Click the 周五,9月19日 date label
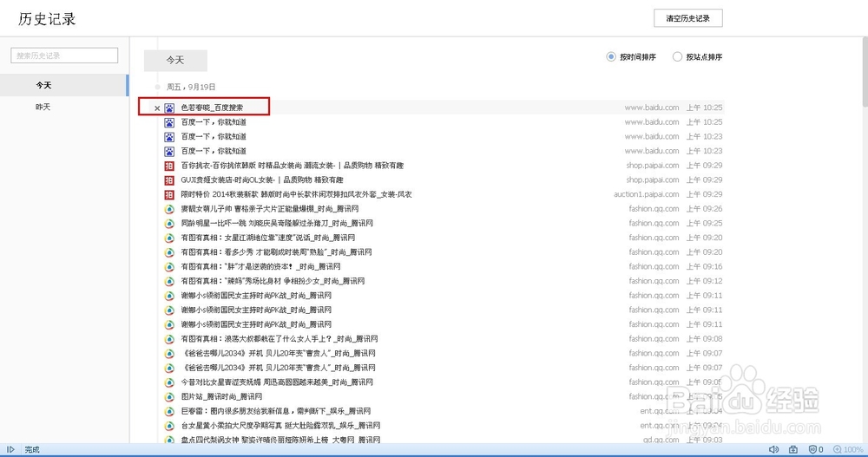Image resolution: width=868 pixels, height=457 pixels. pos(191,88)
